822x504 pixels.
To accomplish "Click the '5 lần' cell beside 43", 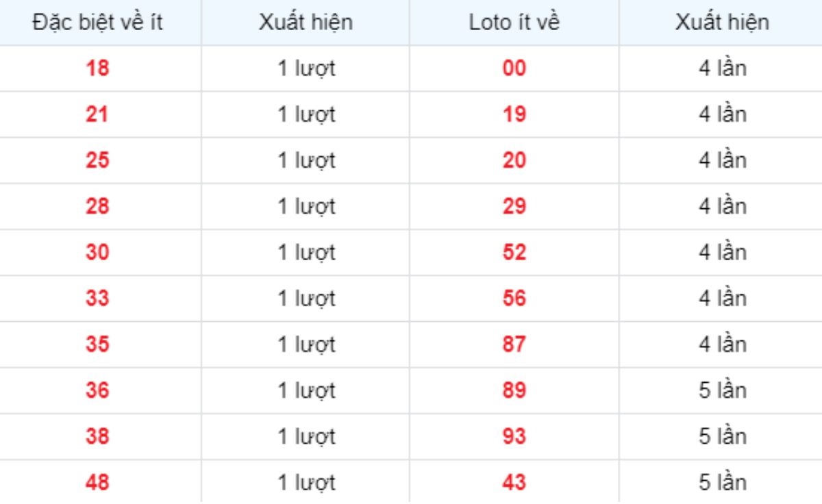I will click(722, 482).
